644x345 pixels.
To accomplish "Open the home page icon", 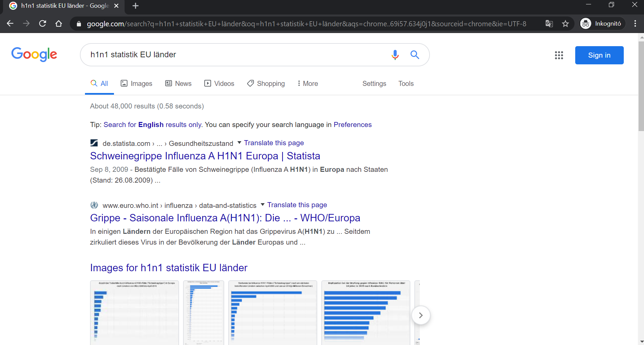I will click(59, 24).
